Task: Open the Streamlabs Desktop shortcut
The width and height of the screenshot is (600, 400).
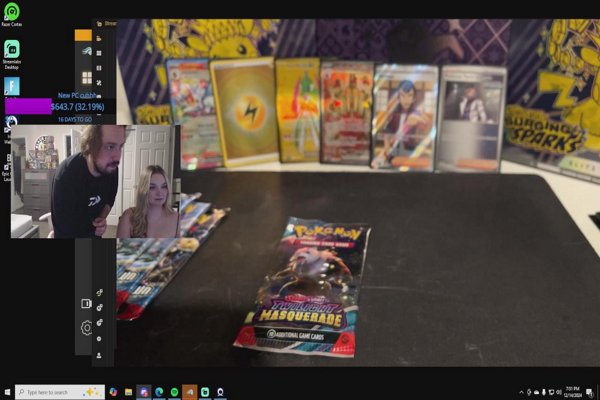Action: coord(11,54)
